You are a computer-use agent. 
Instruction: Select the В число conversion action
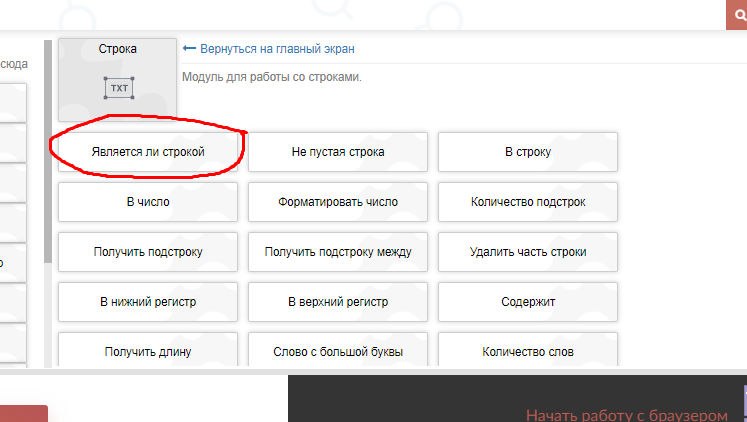(x=148, y=202)
